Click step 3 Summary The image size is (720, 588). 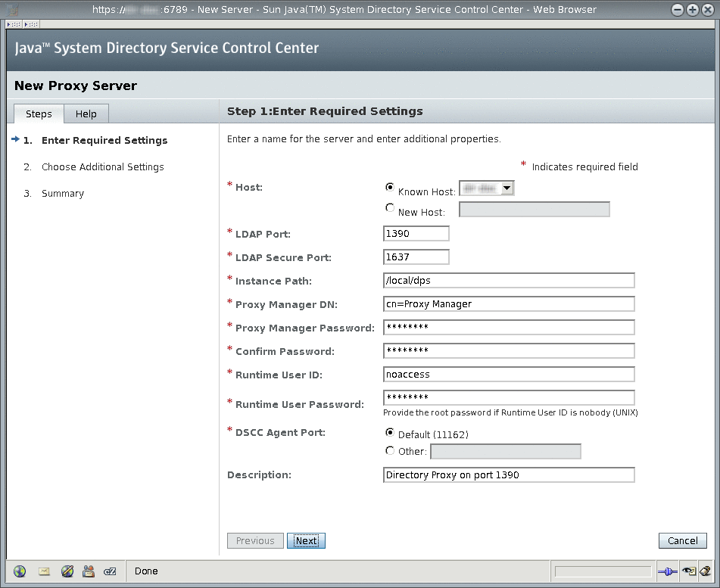point(63,194)
